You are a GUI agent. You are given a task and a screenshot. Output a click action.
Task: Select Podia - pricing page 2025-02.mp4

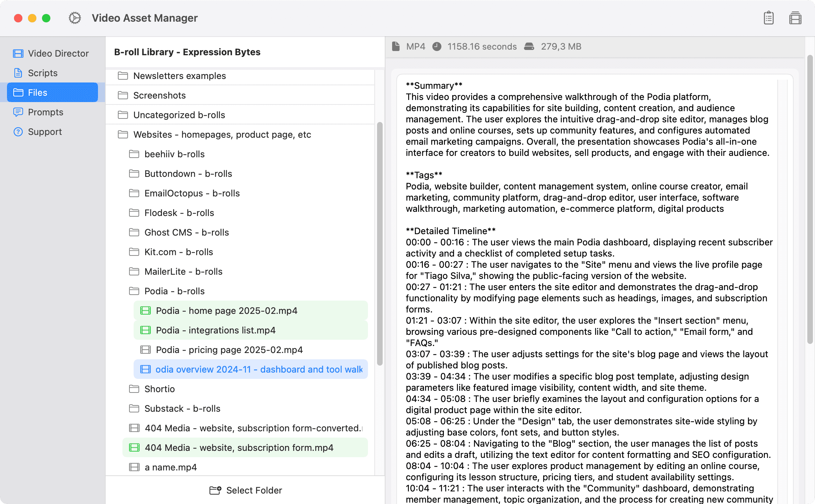point(229,350)
